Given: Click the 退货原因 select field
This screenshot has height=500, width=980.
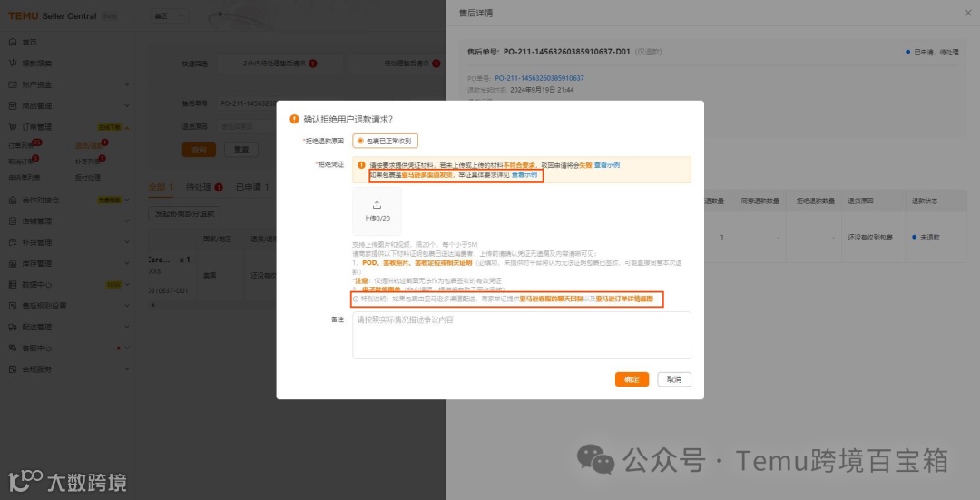Looking at the screenshot, I should click(x=248, y=126).
